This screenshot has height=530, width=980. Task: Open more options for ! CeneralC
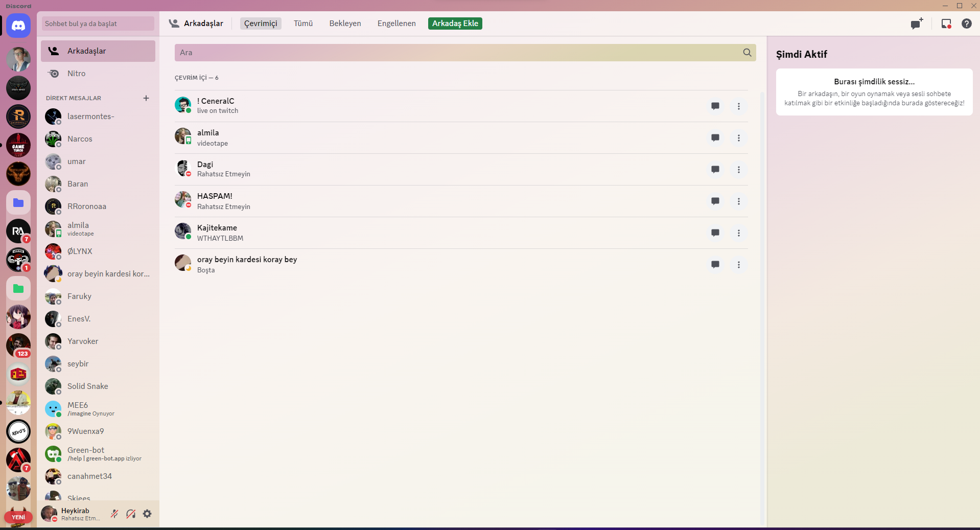pos(739,106)
